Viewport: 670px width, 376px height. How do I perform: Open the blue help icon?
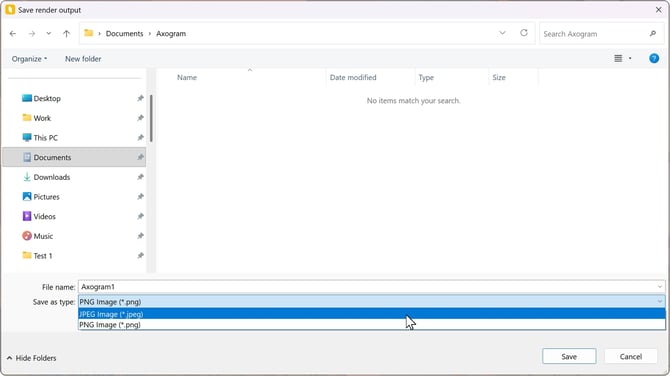(654, 59)
